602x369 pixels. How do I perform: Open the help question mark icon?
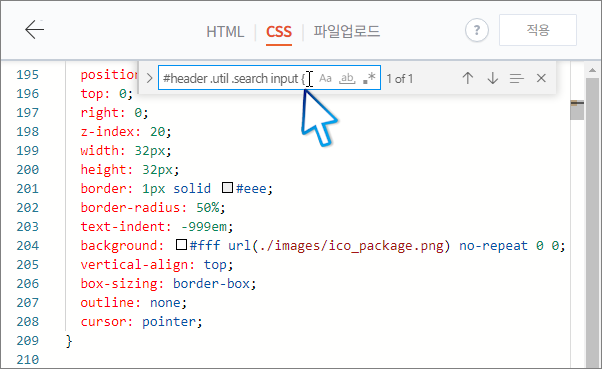click(477, 30)
